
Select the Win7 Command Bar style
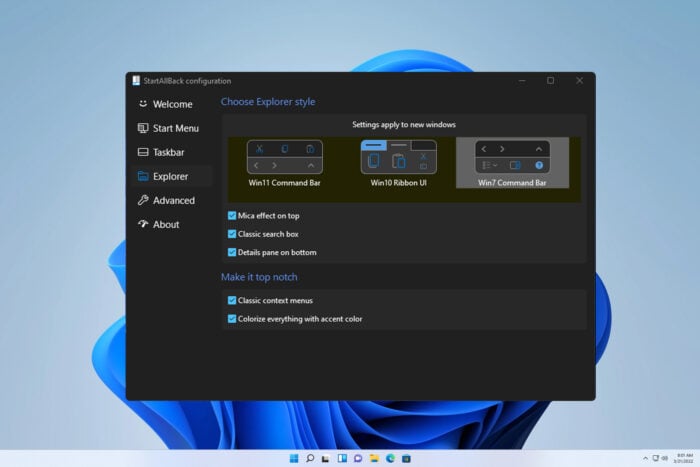click(x=512, y=163)
